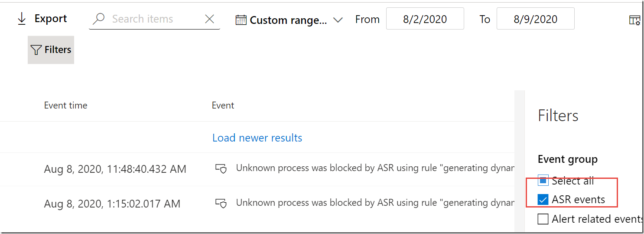Viewport: 644px width, 234px height.
Task: Open the customize columns icon at top right
Action: click(634, 20)
